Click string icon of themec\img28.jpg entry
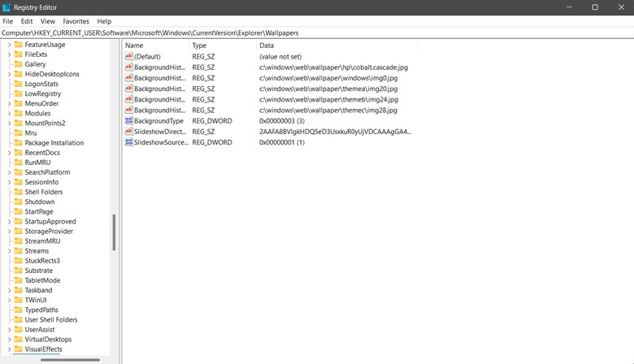 click(x=128, y=110)
